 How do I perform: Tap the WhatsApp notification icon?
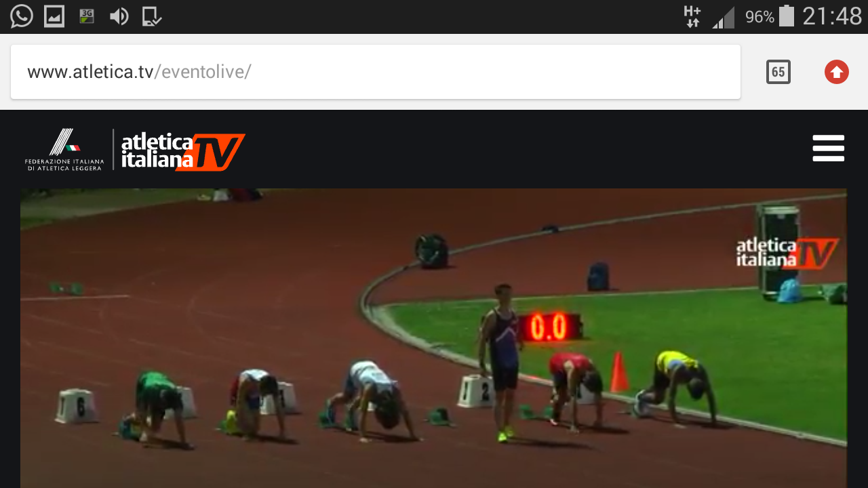pos(22,16)
